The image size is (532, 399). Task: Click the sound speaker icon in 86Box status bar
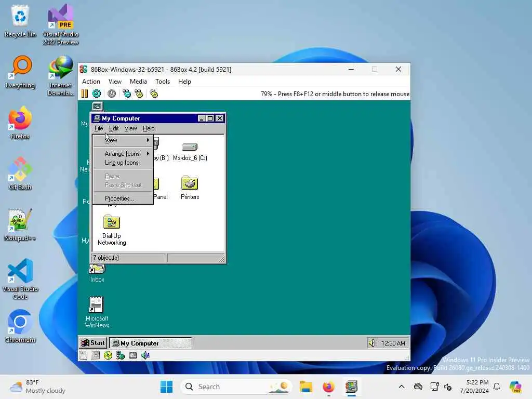tap(145, 355)
